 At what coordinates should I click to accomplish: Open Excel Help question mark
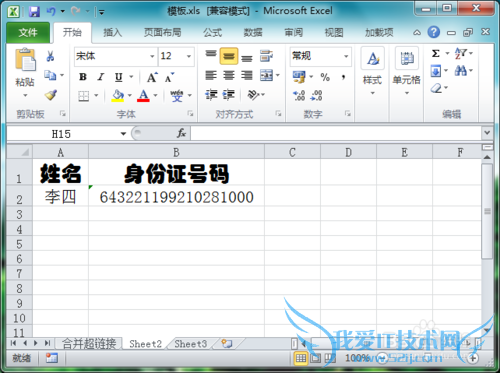coord(433,32)
